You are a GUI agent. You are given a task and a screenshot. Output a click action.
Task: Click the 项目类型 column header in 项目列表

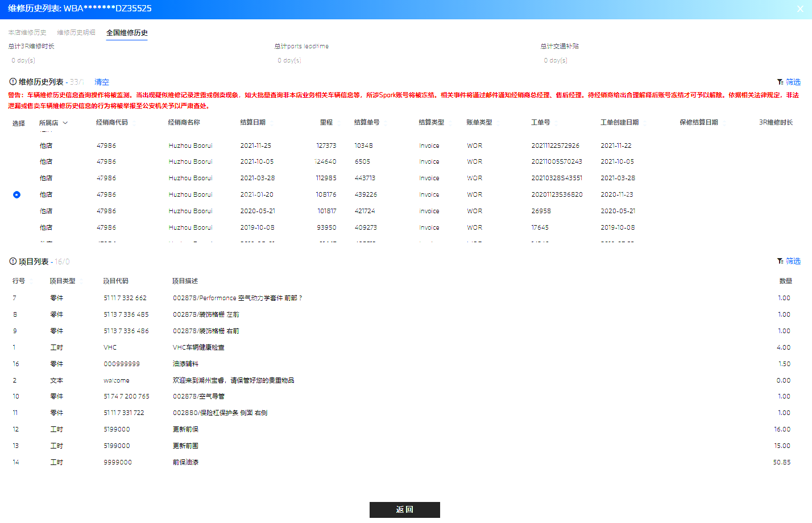click(x=63, y=281)
